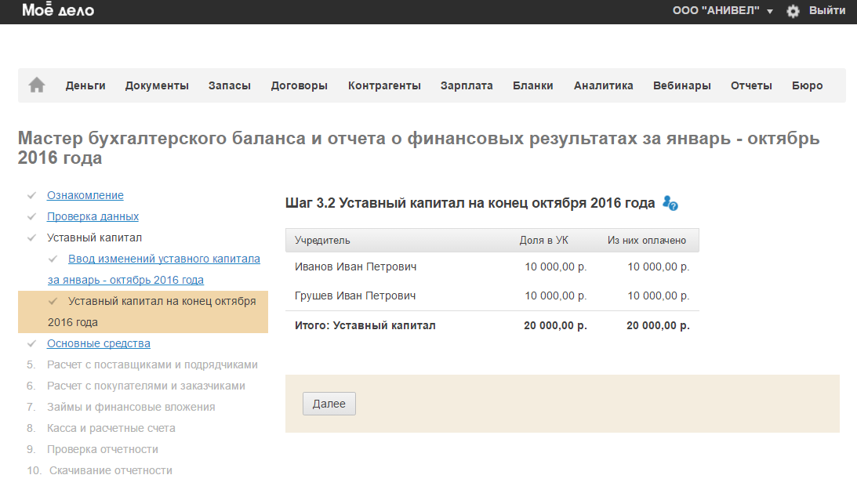Click the Учредитель column header
Screen dimensions: 857x504
coord(322,241)
